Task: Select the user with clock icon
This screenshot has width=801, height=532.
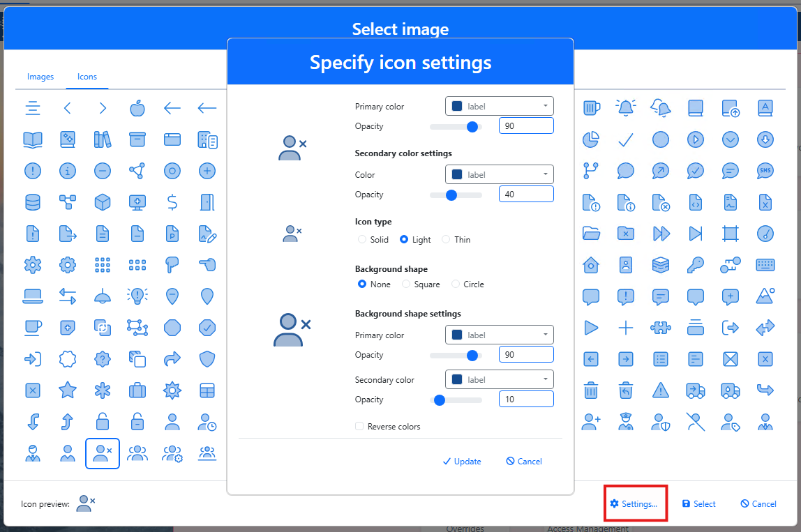Action: click(x=207, y=423)
